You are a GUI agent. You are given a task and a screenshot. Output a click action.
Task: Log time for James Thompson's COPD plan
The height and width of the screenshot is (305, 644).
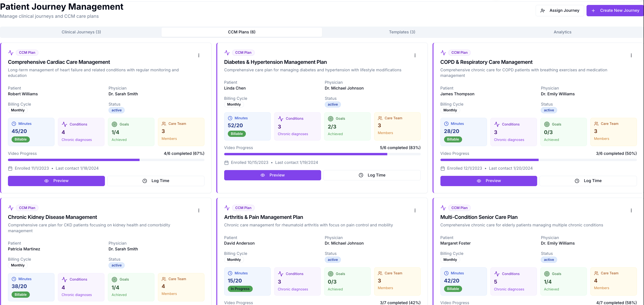588,181
